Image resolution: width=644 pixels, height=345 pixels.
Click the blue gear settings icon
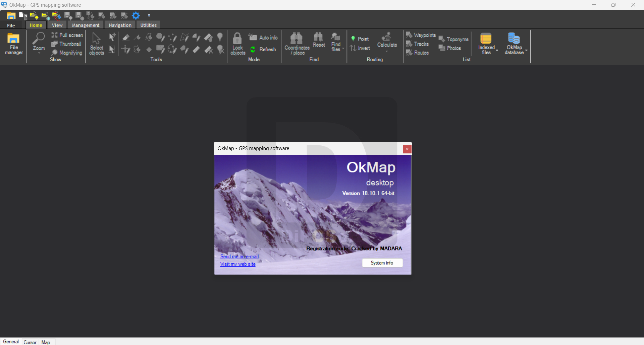click(x=136, y=15)
